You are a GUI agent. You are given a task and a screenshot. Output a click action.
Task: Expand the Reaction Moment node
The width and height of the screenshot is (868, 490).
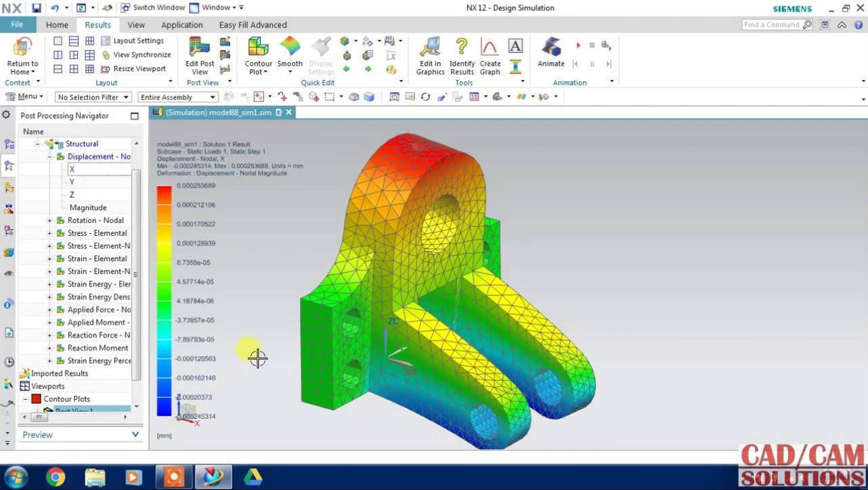coord(49,348)
